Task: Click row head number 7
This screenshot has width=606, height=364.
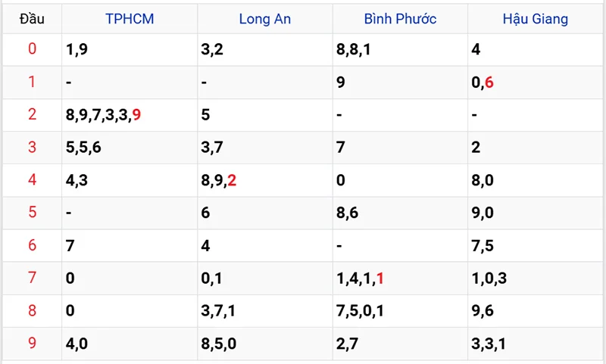Action: tap(32, 278)
